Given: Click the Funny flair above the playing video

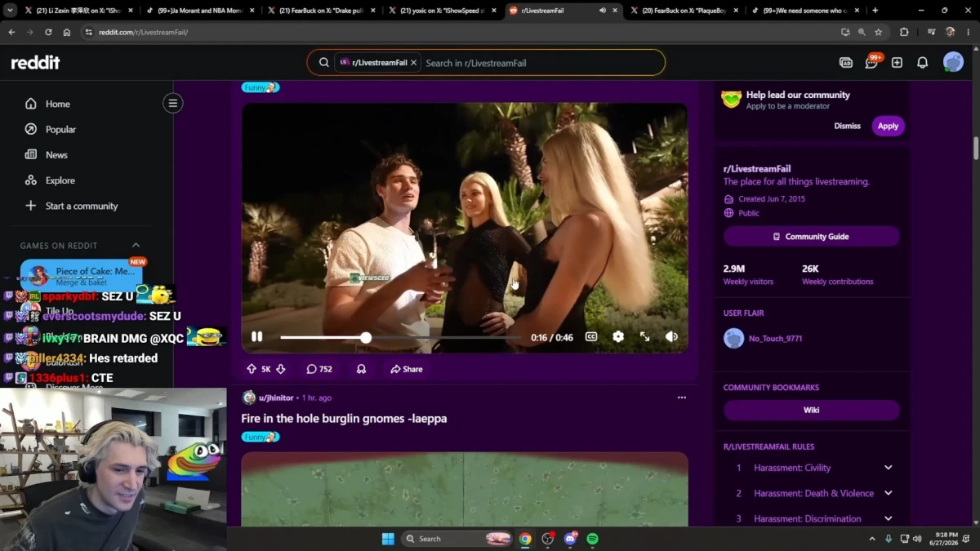Looking at the screenshot, I should (261, 87).
